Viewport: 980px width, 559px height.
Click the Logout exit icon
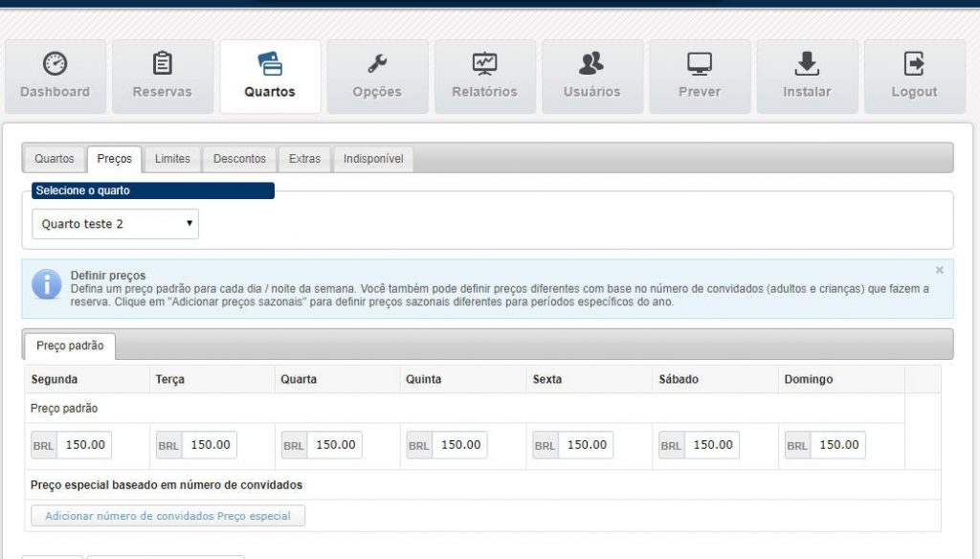pos(914,64)
